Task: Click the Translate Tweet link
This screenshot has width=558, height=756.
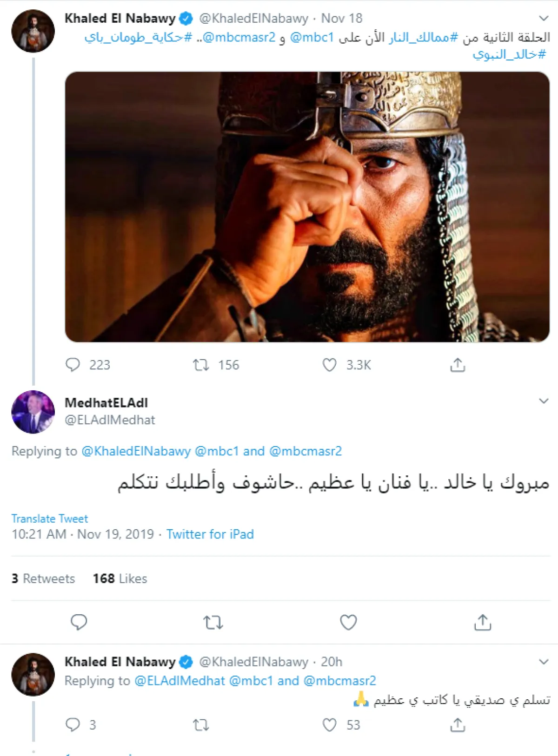Action: click(50, 519)
